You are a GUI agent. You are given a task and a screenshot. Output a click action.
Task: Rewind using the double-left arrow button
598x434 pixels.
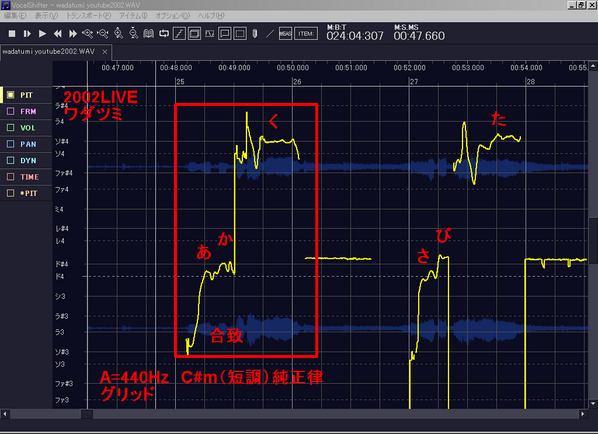57,34
